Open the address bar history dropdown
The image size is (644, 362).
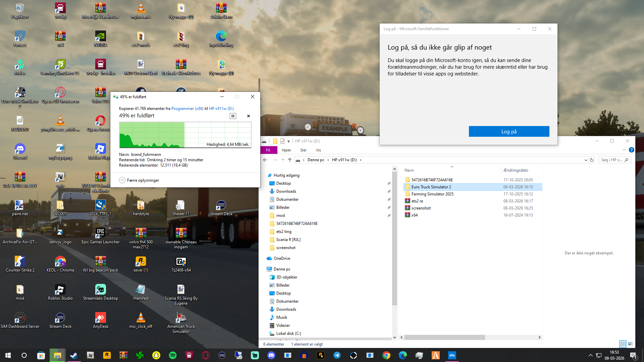pos(586,160)
